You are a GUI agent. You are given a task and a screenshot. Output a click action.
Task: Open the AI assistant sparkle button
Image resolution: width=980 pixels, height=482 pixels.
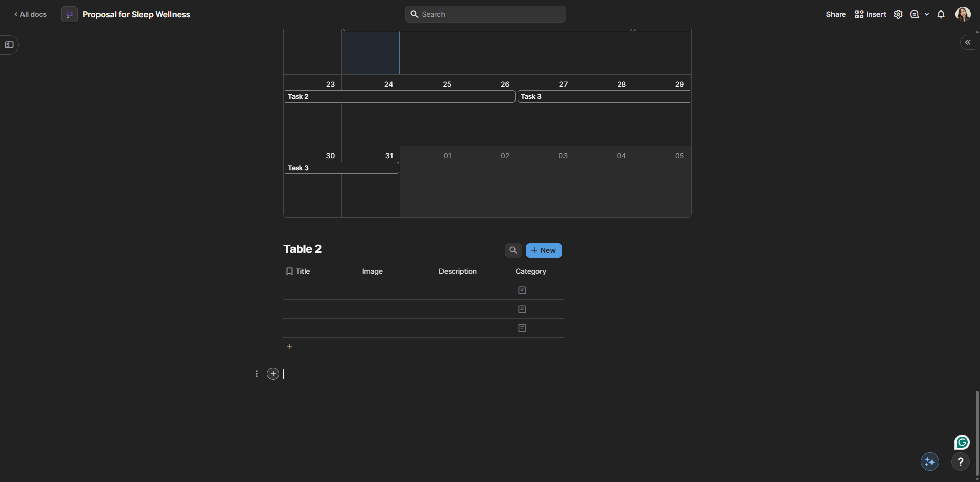coord(929,462)
